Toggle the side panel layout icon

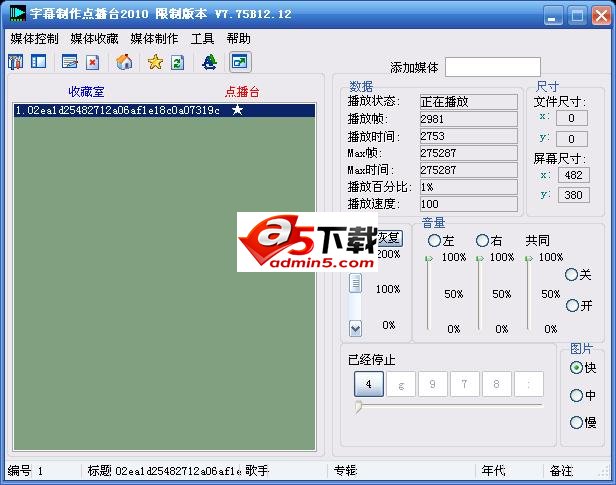pyautogui.click(x=38, y=62)
